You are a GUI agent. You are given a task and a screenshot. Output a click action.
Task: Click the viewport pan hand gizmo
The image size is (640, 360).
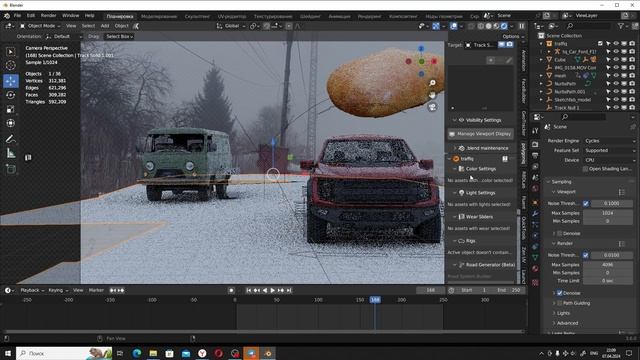(x=432, y=95)
